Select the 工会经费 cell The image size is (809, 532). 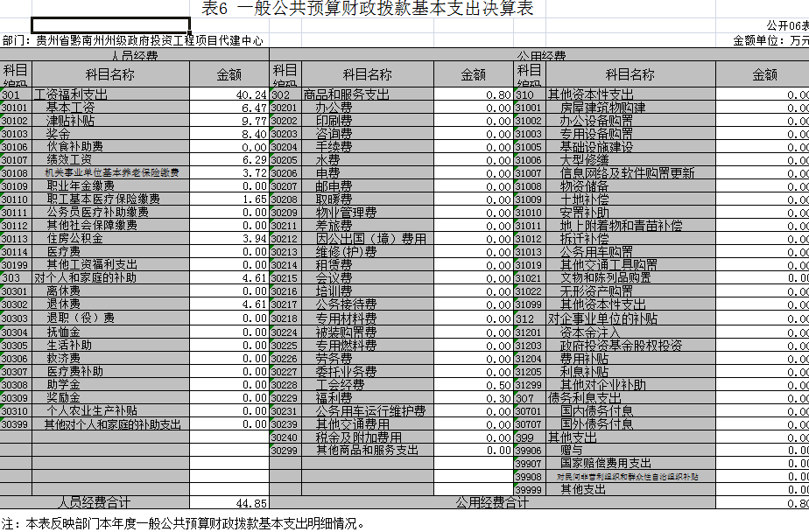click(x=368, y=385)
